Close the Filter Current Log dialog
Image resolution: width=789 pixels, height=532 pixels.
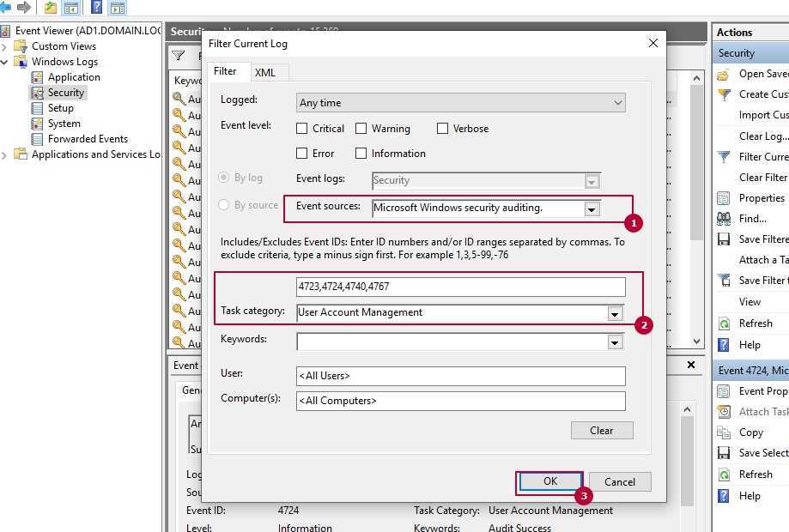653,43
